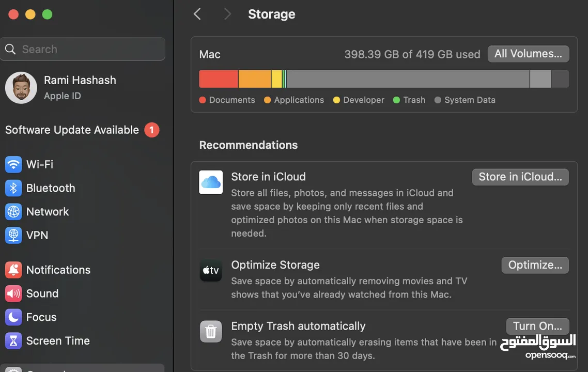Click red Documents segment in storage bar

tap(218, 79)
